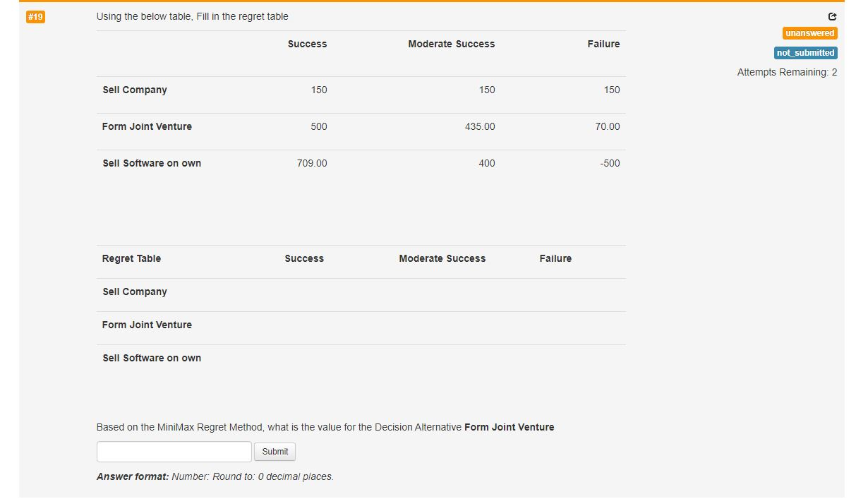
Task: Click Moderate Success header in Regret Table
Action: tap(442, 258)
